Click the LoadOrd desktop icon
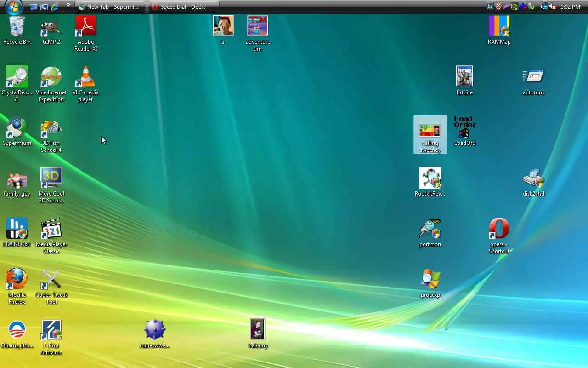Viewport: 588px width, 368px height. tap(465, 132)
